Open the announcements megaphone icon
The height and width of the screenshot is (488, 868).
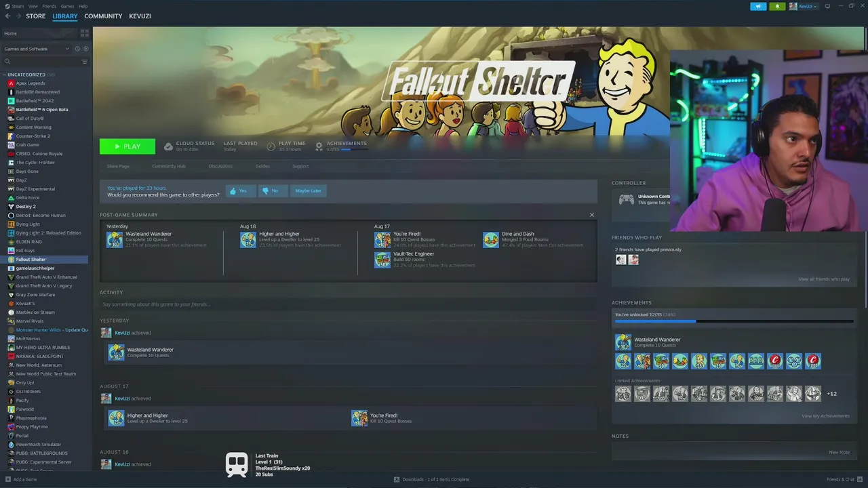758,6
